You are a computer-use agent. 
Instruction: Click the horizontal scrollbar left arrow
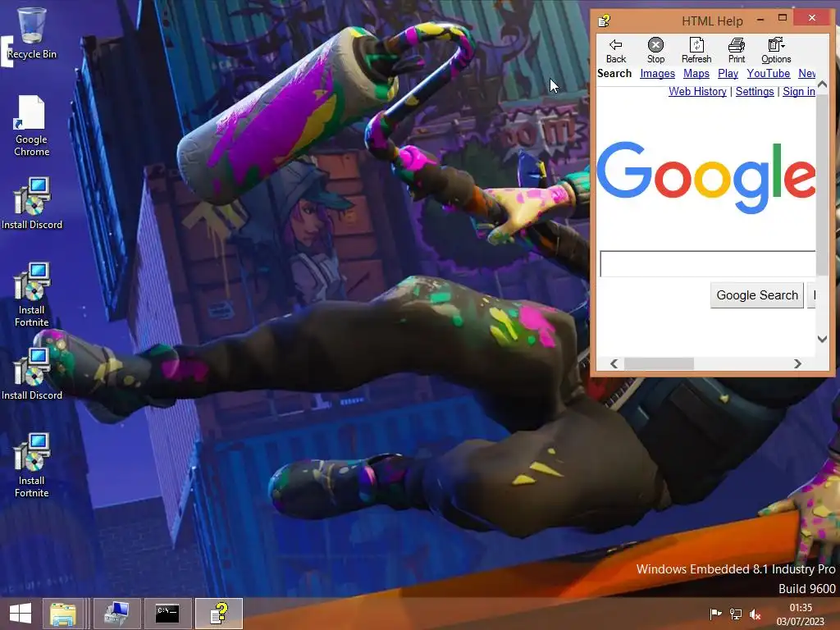coord(614,363)
